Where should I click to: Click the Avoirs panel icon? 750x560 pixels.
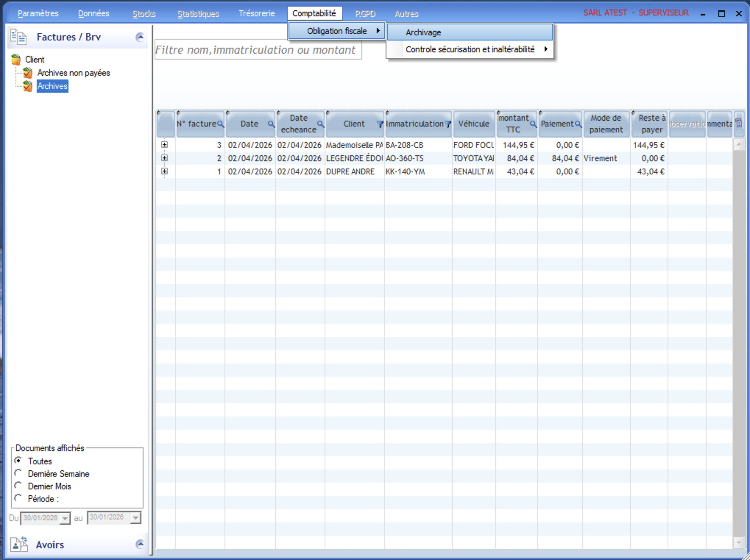coord(19,544)
